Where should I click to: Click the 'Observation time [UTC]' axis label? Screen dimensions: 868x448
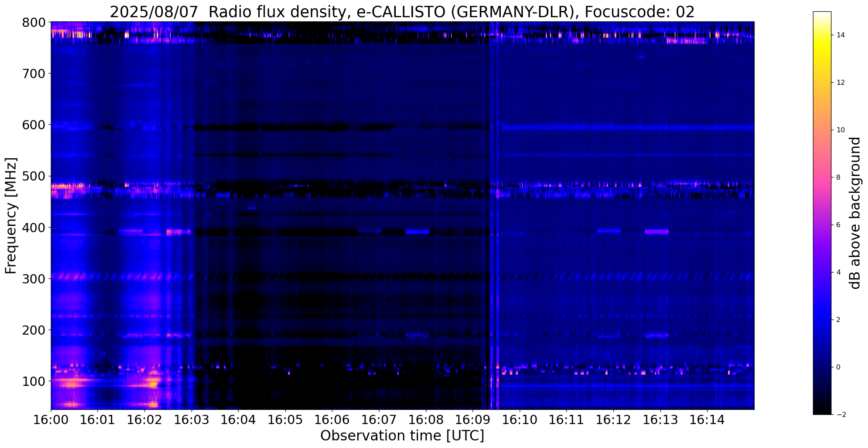pyautogui.click(x=402, y=436)
